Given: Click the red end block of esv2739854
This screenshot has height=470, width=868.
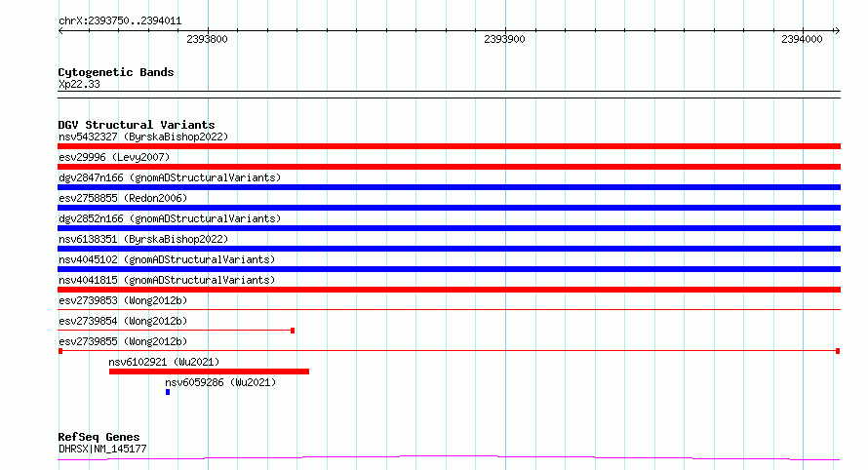Looking at the screenshot, I should 293,331.
